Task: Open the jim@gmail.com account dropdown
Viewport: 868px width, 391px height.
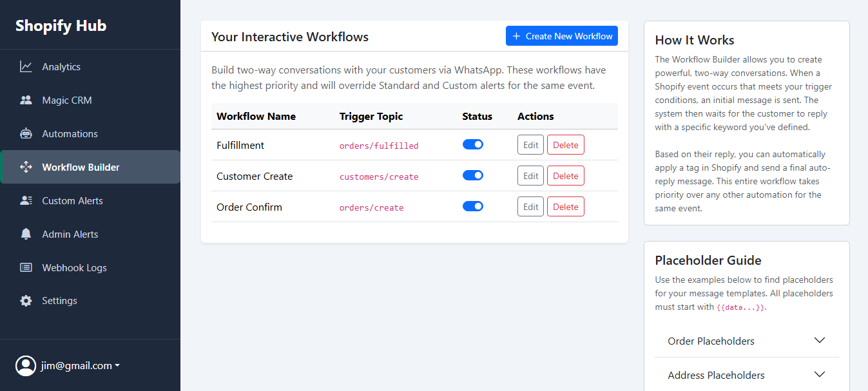Action: 68,366
